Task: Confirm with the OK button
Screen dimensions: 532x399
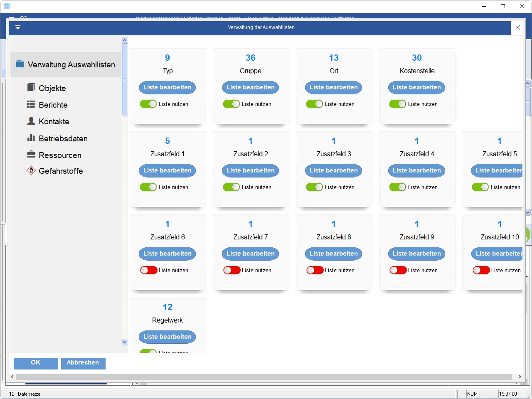Action: (36, 363)
